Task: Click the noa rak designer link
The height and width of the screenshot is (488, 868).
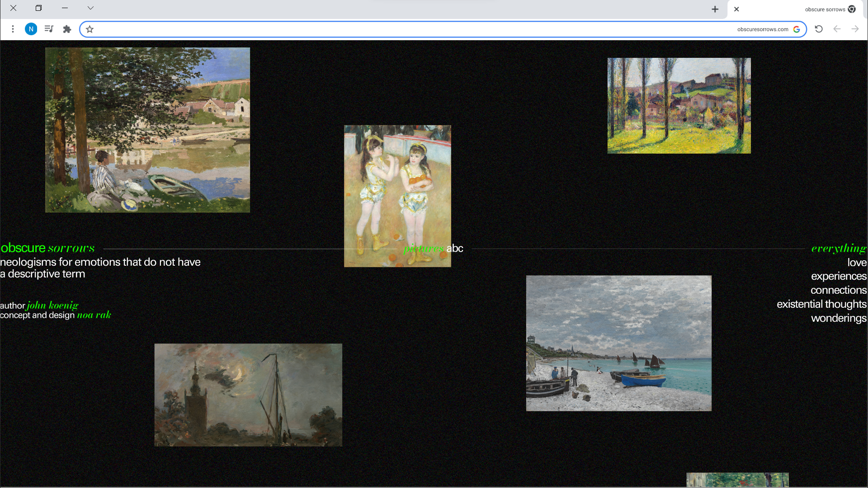Action: pos(94,315)
